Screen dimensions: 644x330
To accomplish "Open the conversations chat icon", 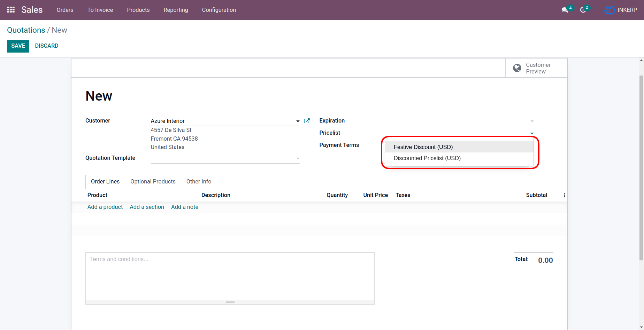I will pyautogui.click(x=565, y=10).
